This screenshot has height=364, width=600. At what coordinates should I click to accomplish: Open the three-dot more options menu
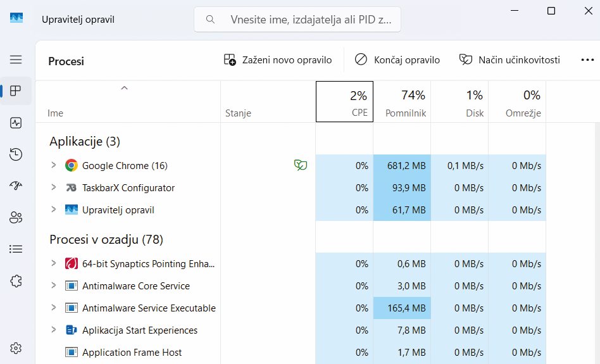[587, 60]
